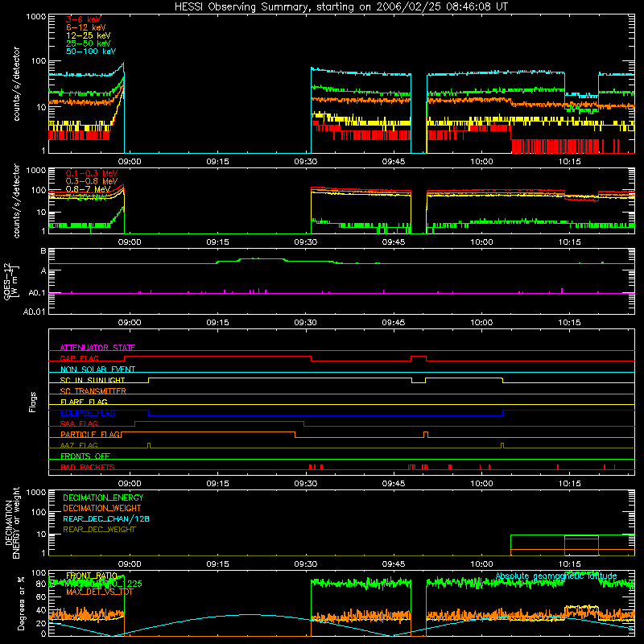
Task: Select the PARTICLE_FLAG label
Action: tap(90, 435)
